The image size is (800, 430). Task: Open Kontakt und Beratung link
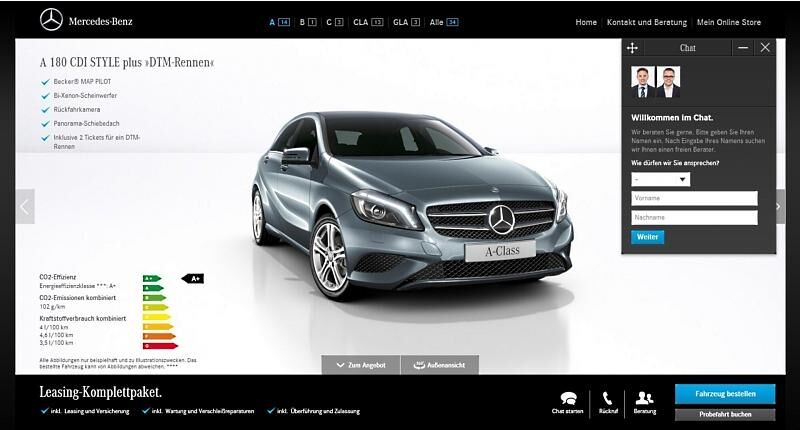[x=646, y=22]
